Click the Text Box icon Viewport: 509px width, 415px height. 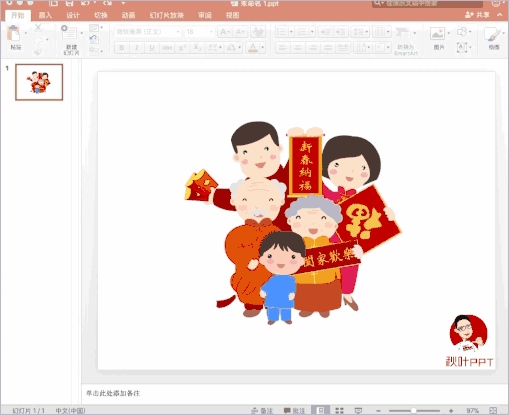(x=462, y=47)
